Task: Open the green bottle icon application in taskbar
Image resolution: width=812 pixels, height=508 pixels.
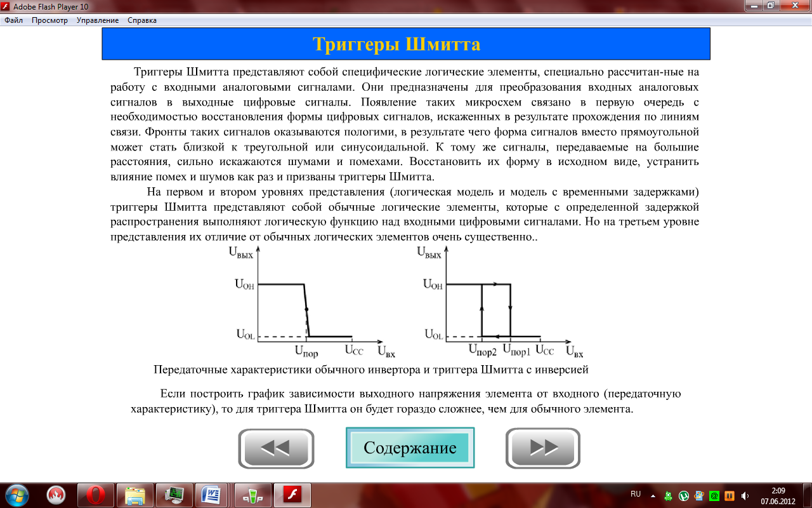Action: pos(252,495)
